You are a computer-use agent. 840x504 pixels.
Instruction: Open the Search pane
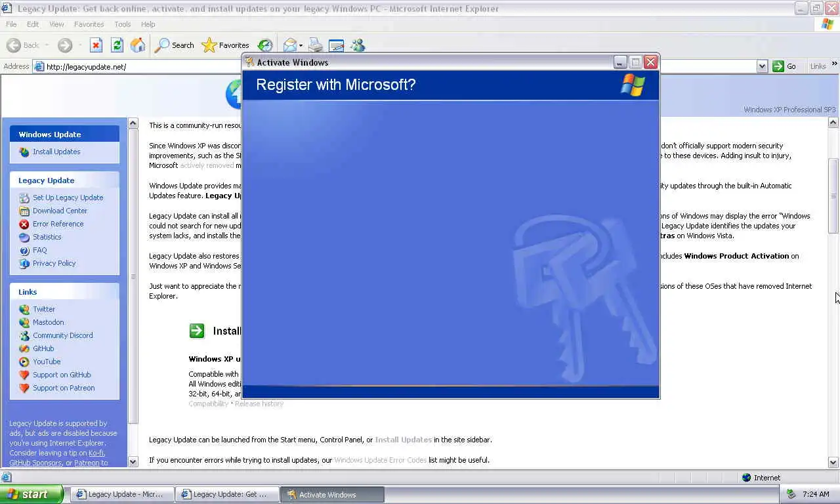pyautogui.click(x=174, y=45)
